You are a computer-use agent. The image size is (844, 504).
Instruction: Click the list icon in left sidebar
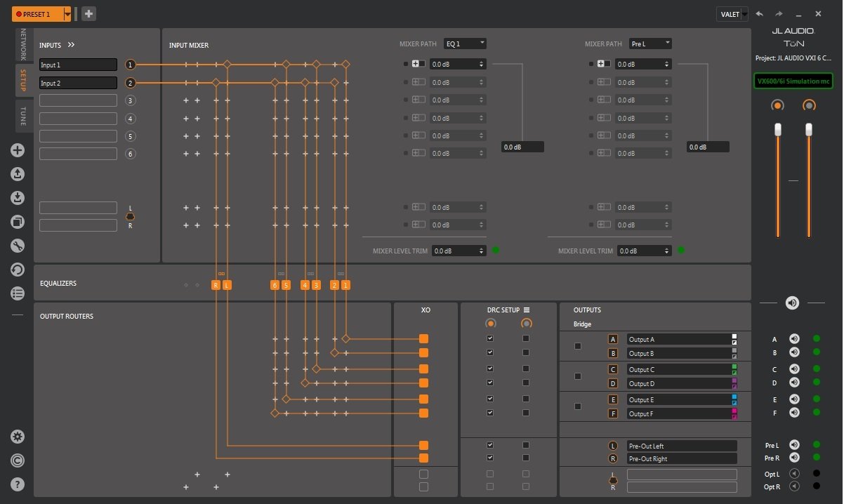(x=18, y=293)
